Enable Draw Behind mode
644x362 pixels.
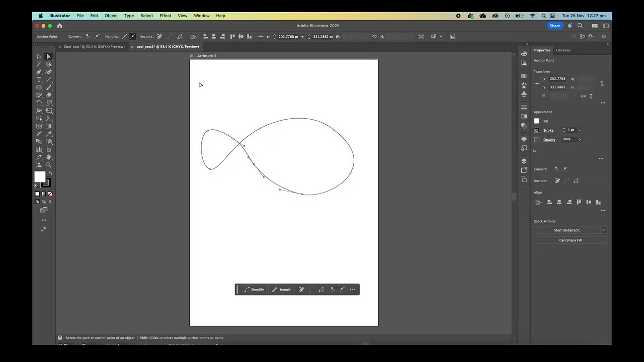coord(44,202)
